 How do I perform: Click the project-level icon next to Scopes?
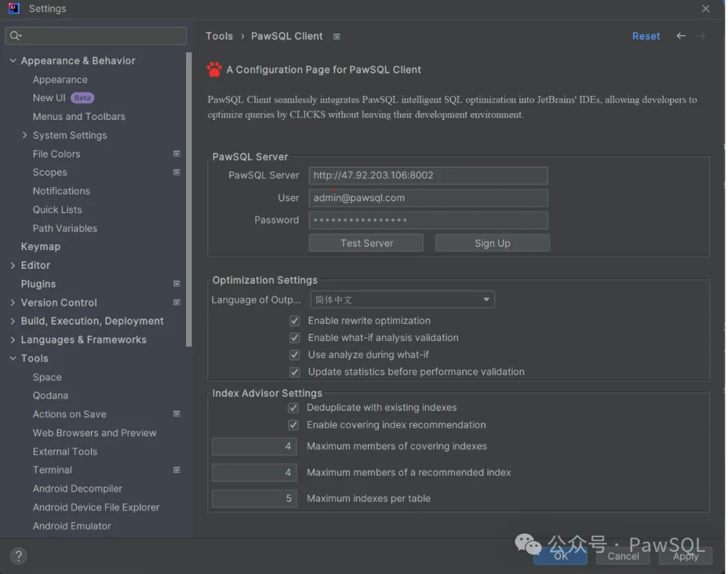coord(177,172)
